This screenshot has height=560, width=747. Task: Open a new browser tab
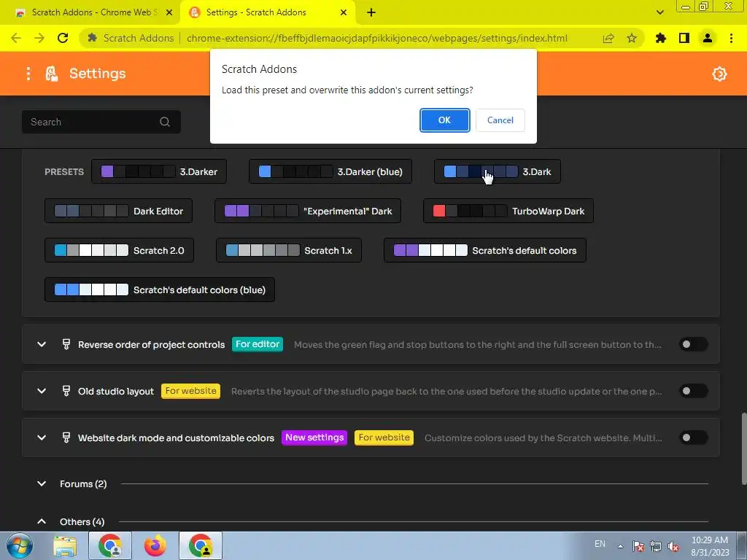click(x=371, y=12)
